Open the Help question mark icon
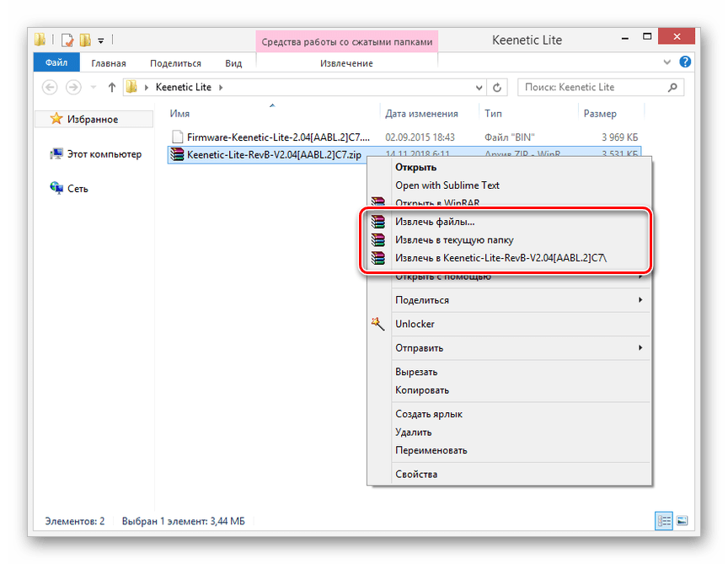Viewport: 728px width, 564px height. click(x=685, y=62)
